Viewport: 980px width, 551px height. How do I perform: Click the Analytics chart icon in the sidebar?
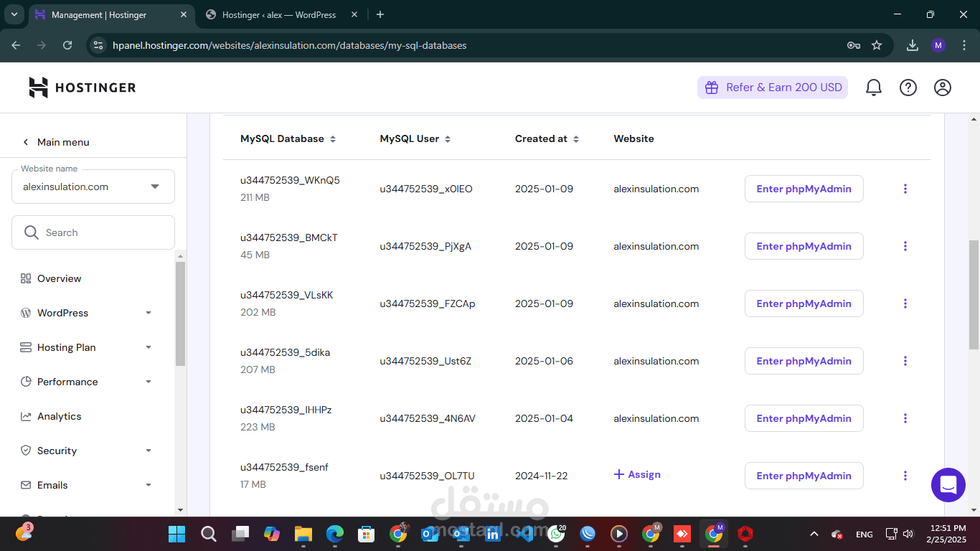pos(26,416)
